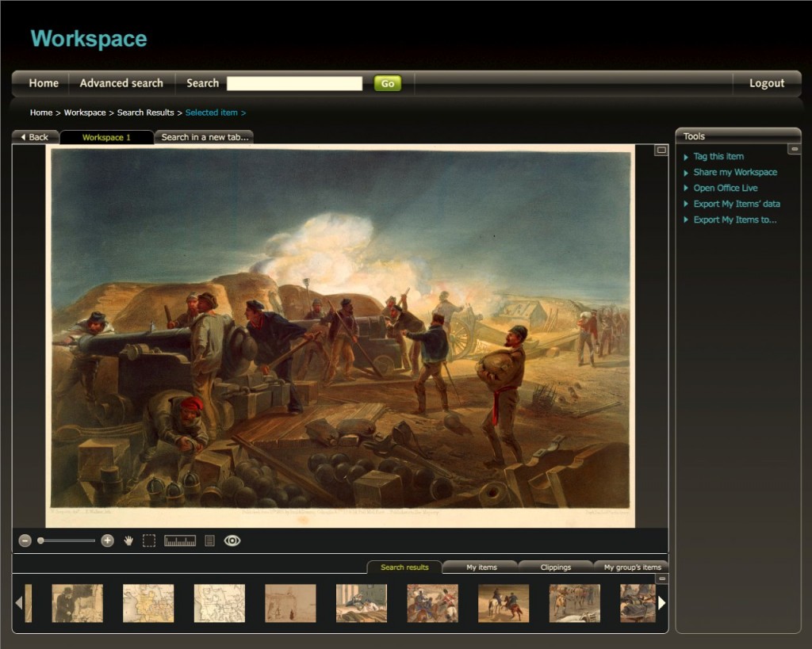This screenshot has height=649, width=812.
Task: Click the green Go button
Action: (387, 83)
